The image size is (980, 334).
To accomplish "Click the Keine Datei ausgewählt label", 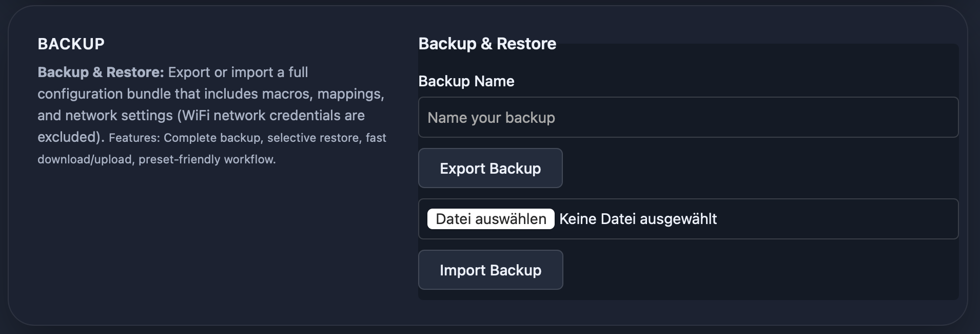I will [x=638, y=219].
